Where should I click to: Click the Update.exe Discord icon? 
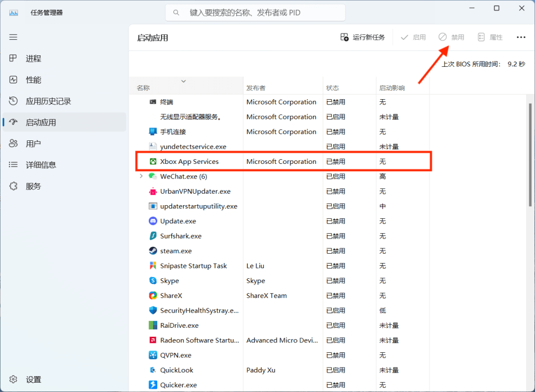153,221
